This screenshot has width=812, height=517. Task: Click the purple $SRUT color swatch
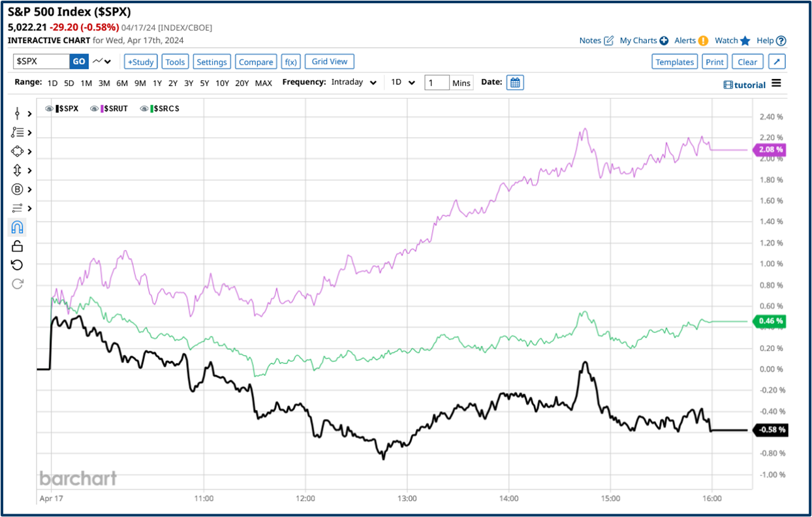102,108
